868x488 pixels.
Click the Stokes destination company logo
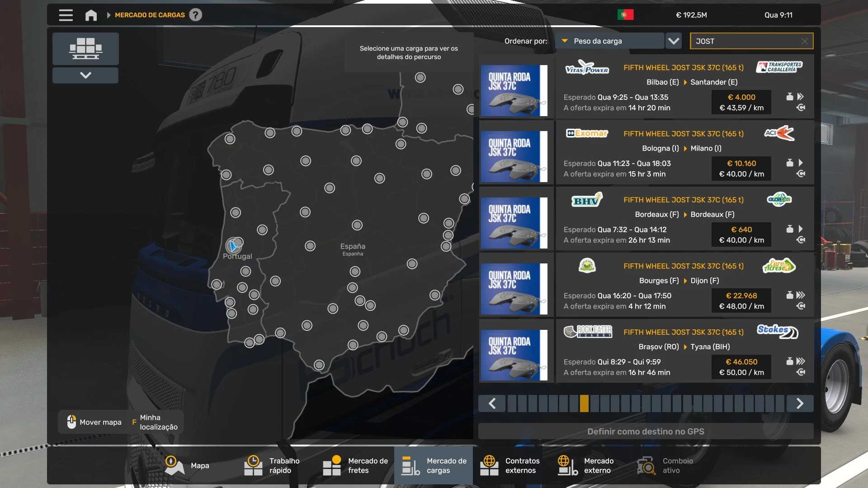778,331
